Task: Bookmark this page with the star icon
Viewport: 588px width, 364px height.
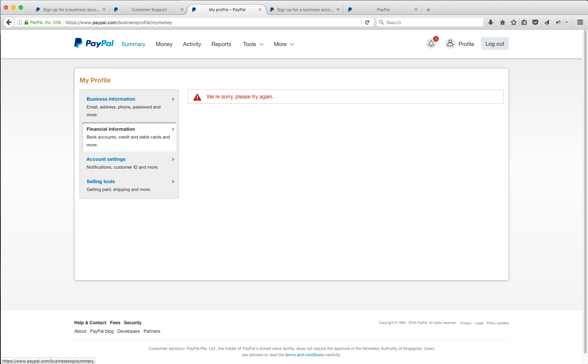Action: pyautogui.click(x=514, y=22)
